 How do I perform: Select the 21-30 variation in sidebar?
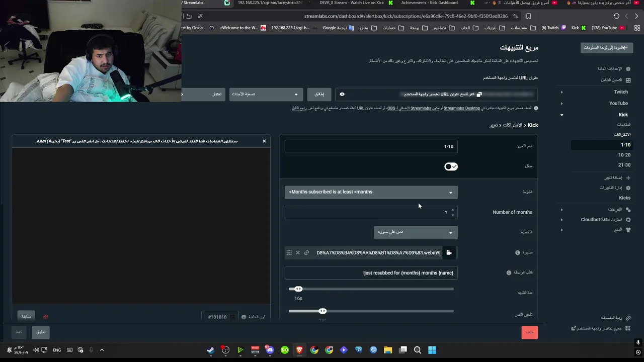click(x=624, y=165)
